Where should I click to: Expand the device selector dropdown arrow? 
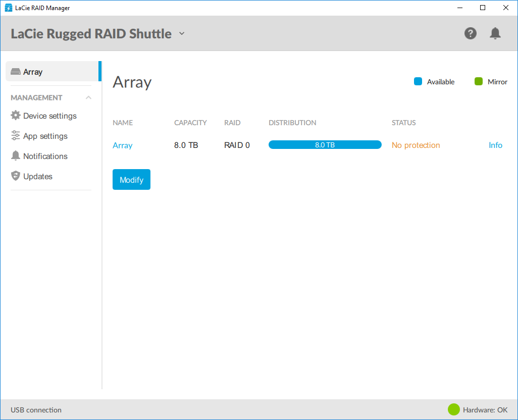tap(182, 33)
